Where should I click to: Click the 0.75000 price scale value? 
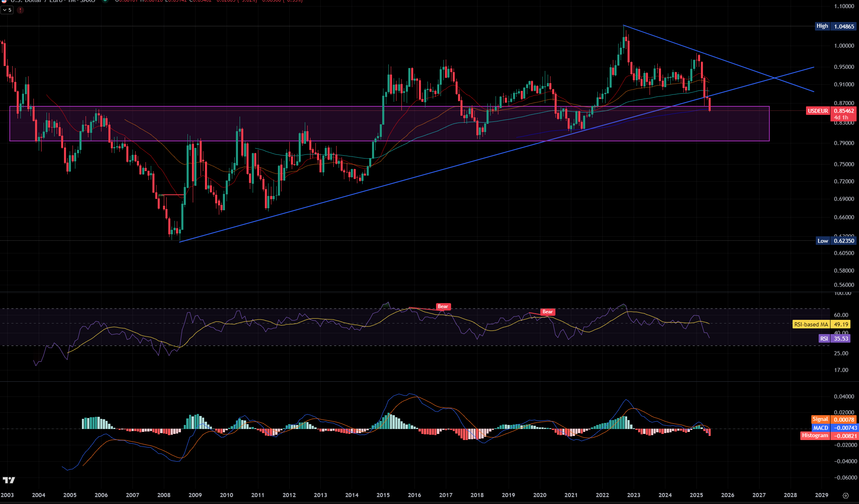pos(844,164)
